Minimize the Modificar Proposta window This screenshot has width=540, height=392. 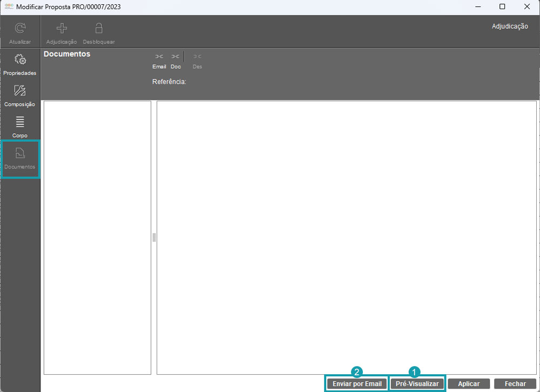(x=478, y=7)
